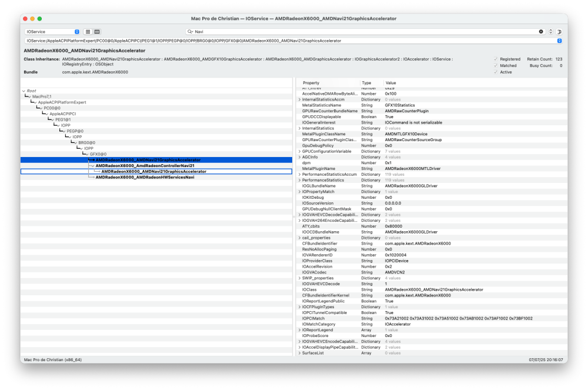
Task: Expand AGCInfo dictionary
Action: pyautogui.click(x=299, y=157)
